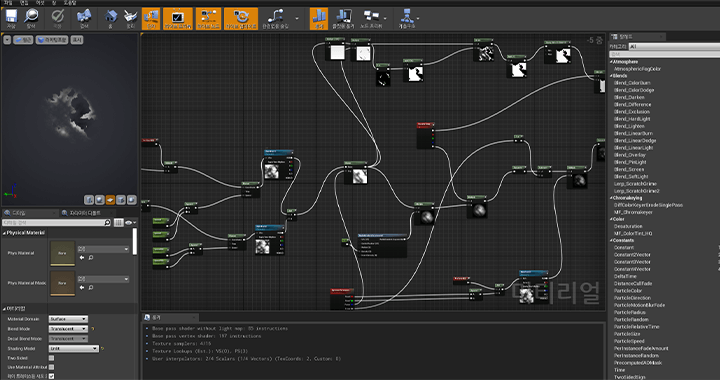
Task: Click the use-selected arrow under Phys Material
Action: pyautogui.click(x=82, y=257)
